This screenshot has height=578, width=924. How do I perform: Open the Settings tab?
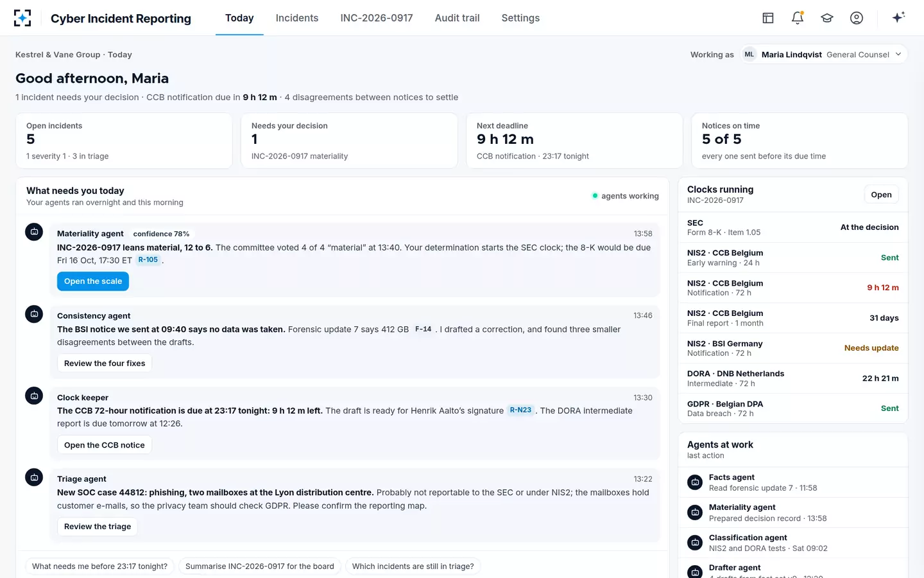(520, 18)
